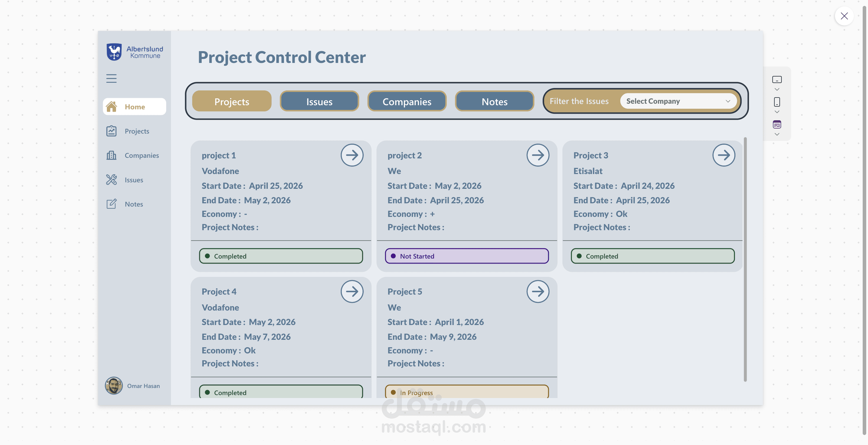
Task: Click the Projects chart icon in sidebar
Action: [111, 131]
